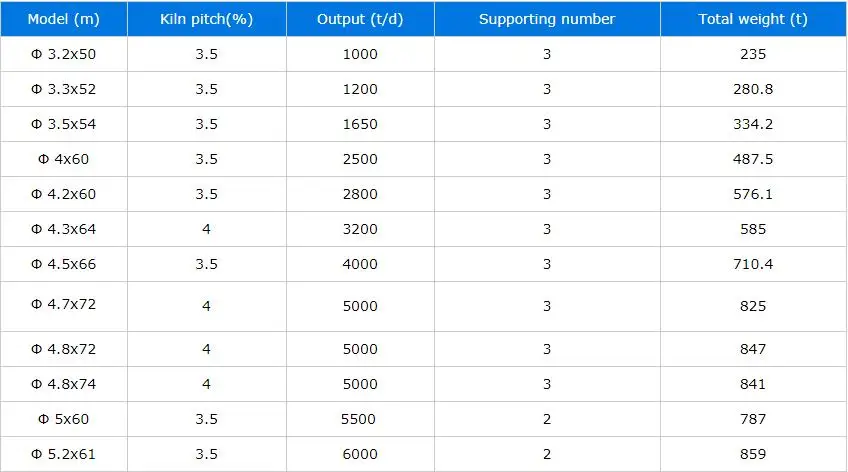This screenshot has width=848, height=472.
Task: Select the 6000 output cell
Action: [x=360, y=454]
